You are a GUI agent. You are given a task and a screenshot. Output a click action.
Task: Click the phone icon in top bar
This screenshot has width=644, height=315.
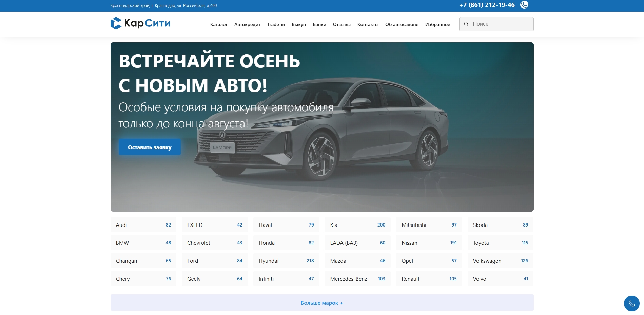[x=524, y=5]
